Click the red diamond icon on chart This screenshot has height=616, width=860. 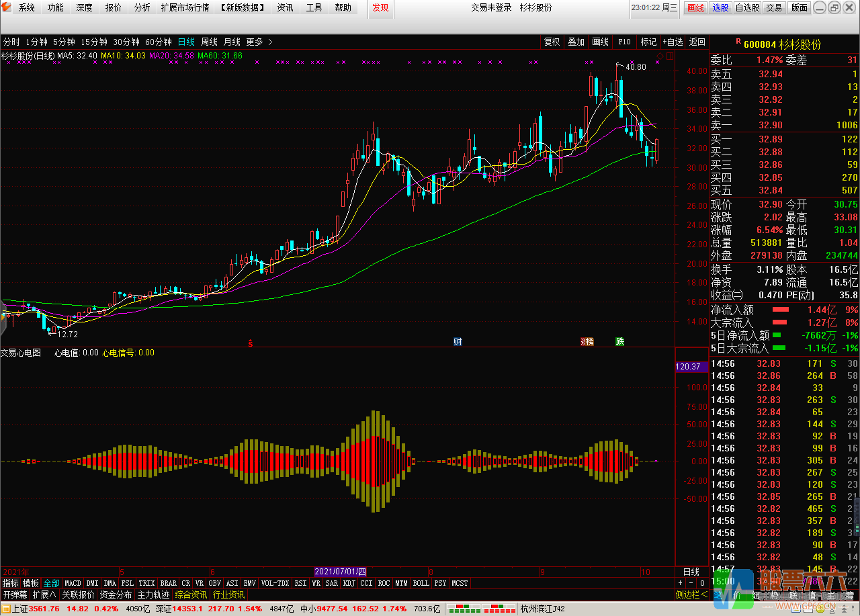pyautogui.click(x=660, y=55)
